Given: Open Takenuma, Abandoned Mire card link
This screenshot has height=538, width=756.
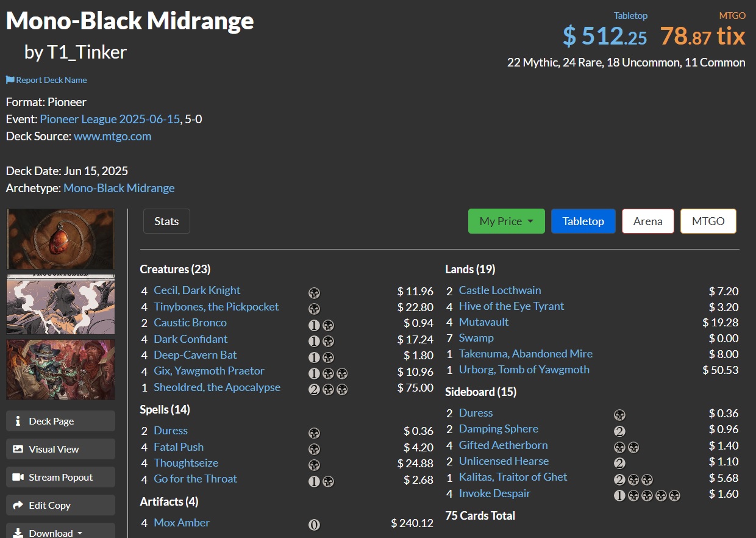Looking at the screenshot, I should tap(526, 353).
